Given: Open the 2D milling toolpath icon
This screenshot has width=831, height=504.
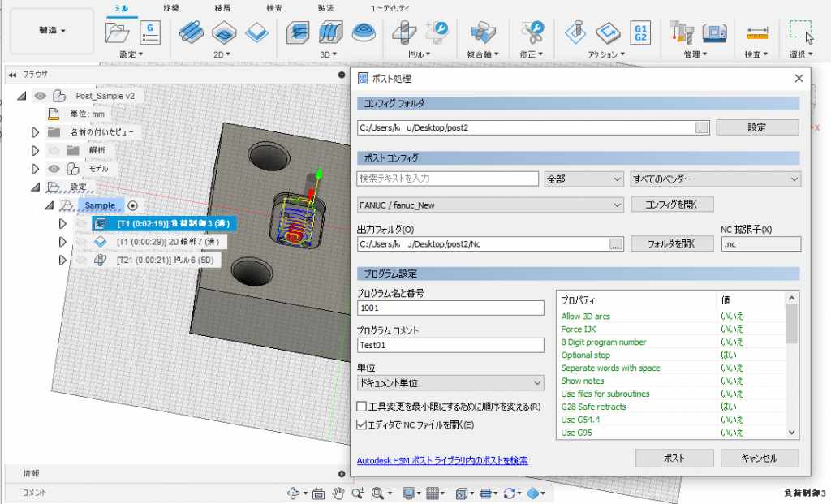Looking at the screenshot, I should (x=192, y=32).
